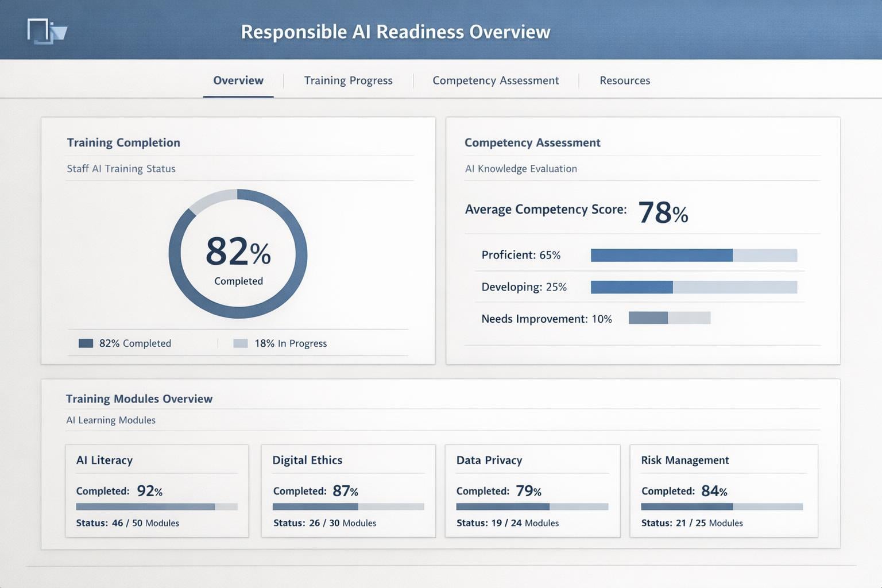
Task: Click the Digital Ethics 87% progress bar
Action: 348,506
